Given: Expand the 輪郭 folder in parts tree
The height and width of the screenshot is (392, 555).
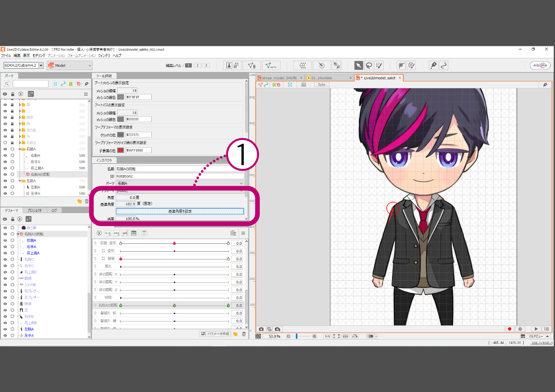Looking at the screenshot, I should click(20, 117).
